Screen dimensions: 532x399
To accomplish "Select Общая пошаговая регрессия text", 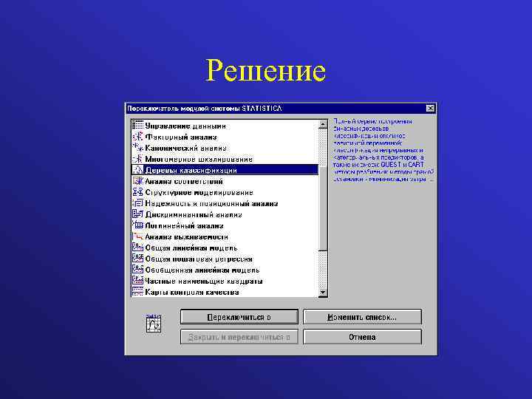I will pyautogui.click(x=199, y=259).
